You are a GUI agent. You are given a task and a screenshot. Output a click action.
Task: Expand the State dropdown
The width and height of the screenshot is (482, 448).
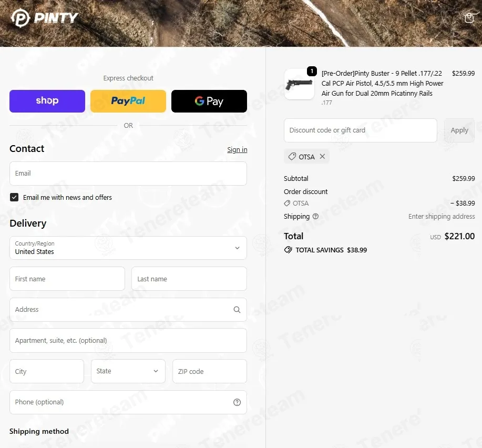[x=128, y=371]
